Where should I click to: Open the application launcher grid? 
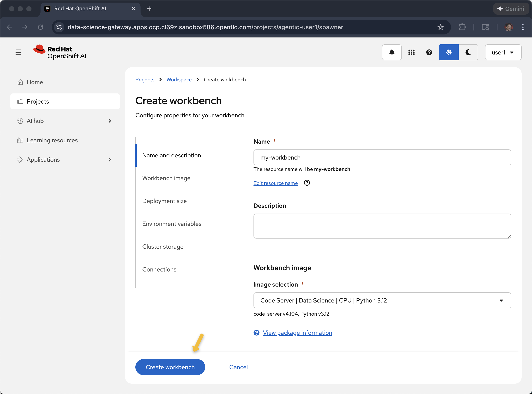411,52
